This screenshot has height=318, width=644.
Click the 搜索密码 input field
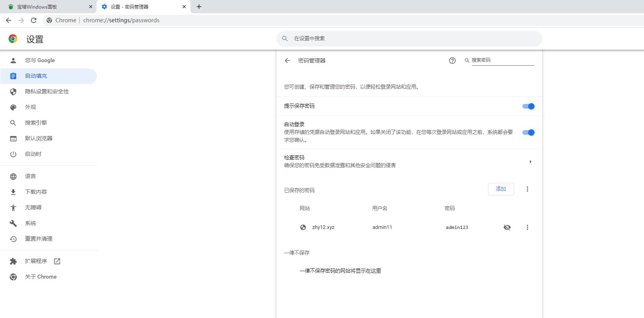click(x=503, y=60)
